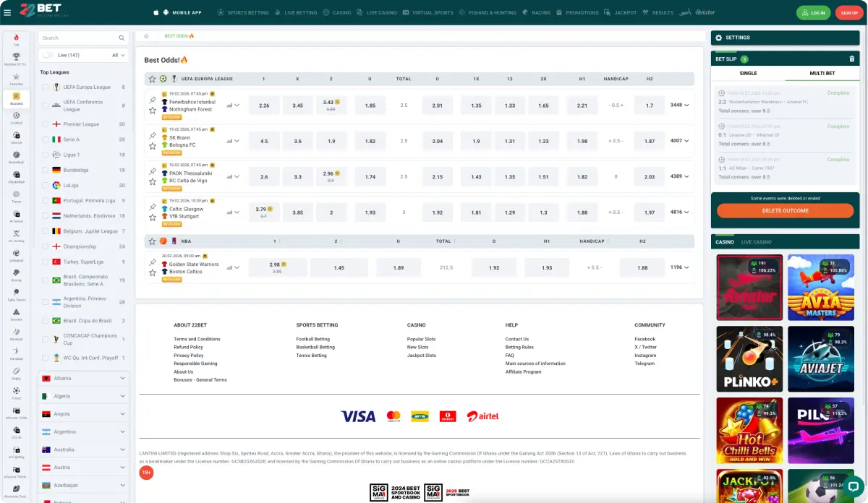This screenshot has height=503, width=868.
Task: Open the Aviator link in the top navigation
Action: (x=698, y=12)
